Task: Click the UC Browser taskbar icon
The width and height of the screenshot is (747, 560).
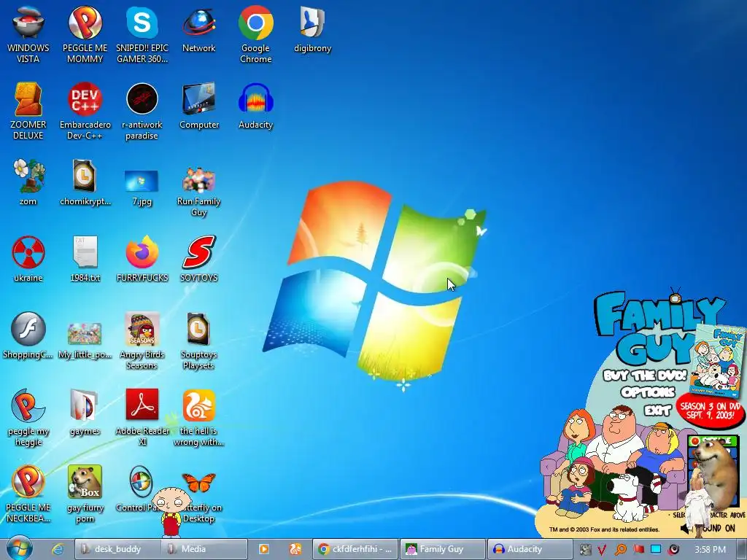Action: click(295, 549)
